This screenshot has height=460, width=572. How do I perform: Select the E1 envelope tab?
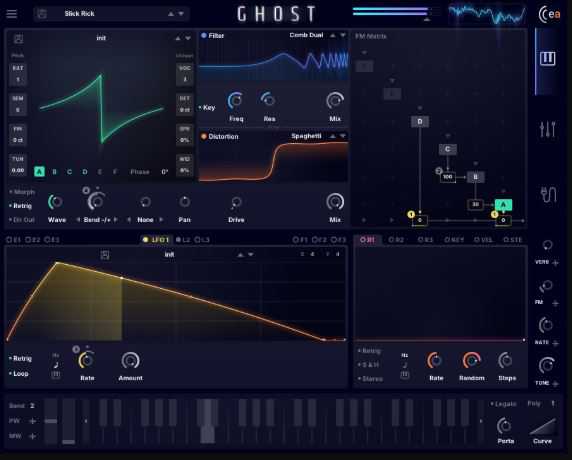pos(14,240)
